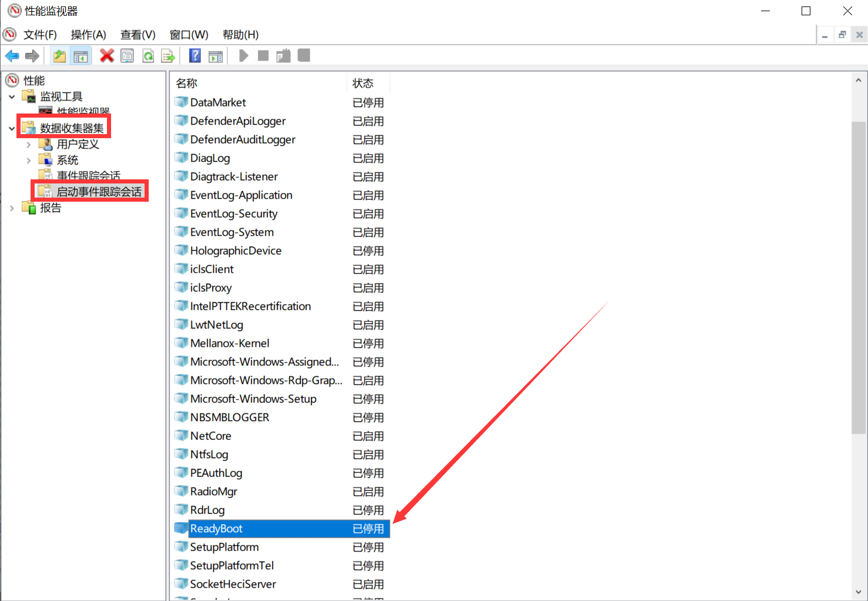
Task: Click the application icon beside File menu
Action: click(x=9, y=34)
